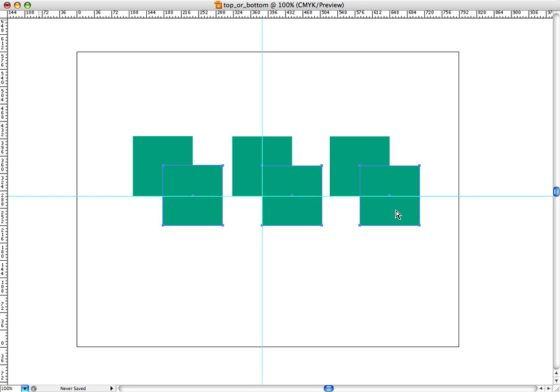Click the document icon in the title bar
Screen dimensions: 560x392
tap(218, 4)
